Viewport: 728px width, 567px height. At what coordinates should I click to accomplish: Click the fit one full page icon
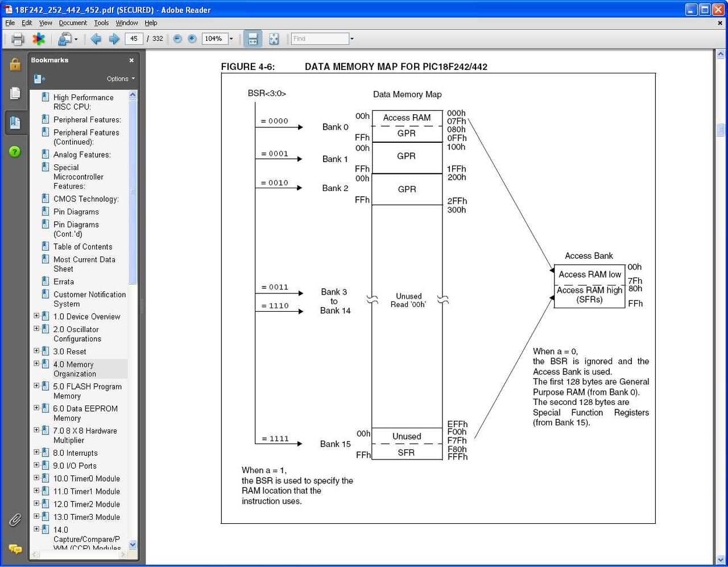[274, 39]
